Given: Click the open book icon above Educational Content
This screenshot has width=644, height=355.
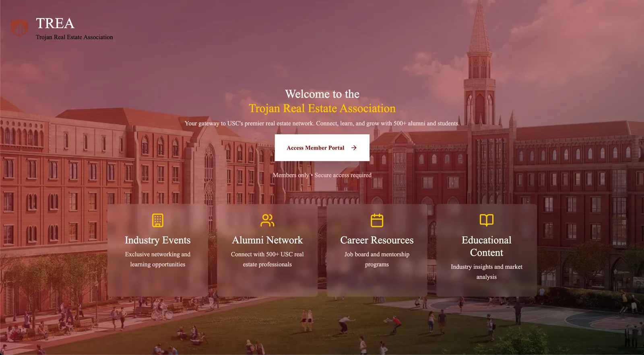Looking at the screenshot, I should 487,220.
